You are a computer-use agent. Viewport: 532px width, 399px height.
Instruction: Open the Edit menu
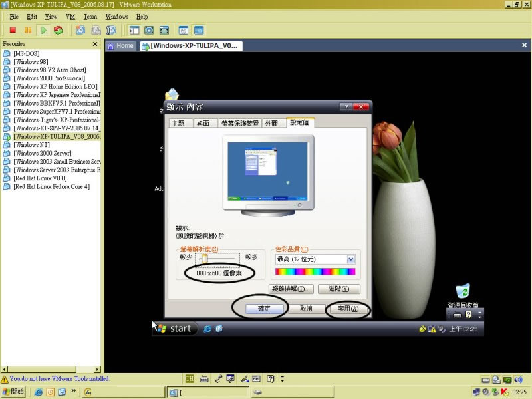(x=32, y=17)
